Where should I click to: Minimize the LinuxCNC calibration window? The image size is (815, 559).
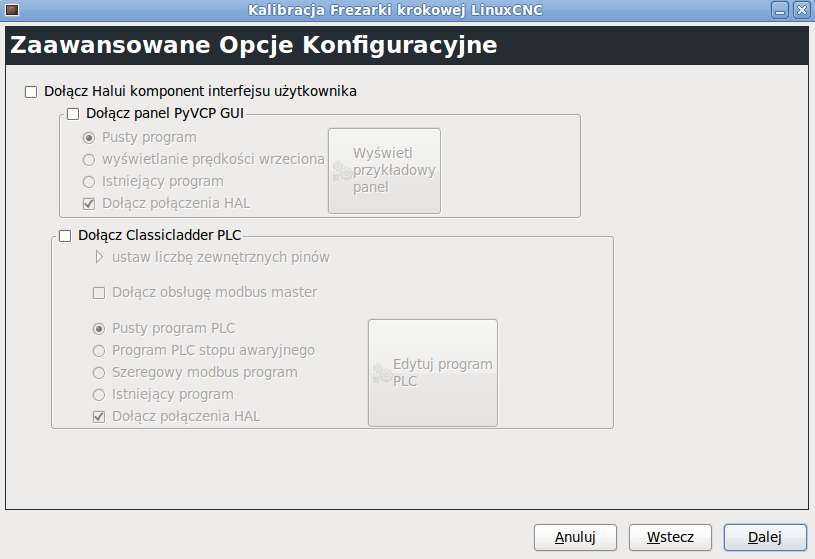pos(780,10)
